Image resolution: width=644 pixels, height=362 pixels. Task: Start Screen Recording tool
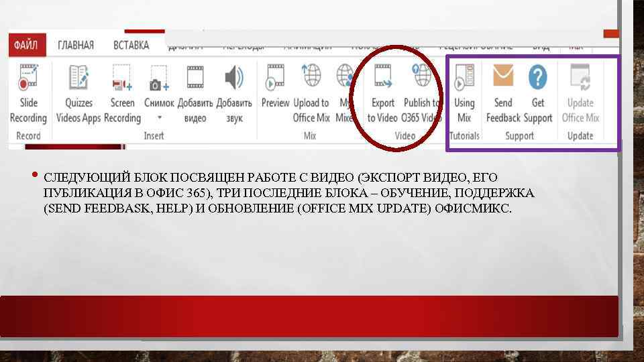coord(122,94)
